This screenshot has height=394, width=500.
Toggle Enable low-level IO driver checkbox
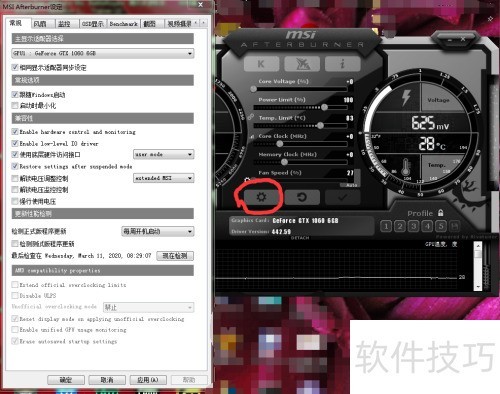(x=15, y=143)
